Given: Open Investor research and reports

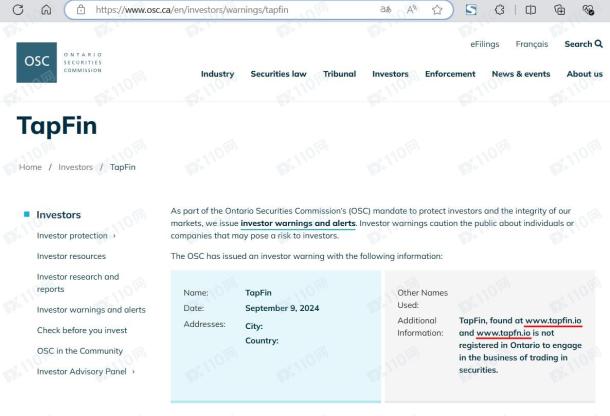Looking at the screenshot, I should tap(78, 283).
